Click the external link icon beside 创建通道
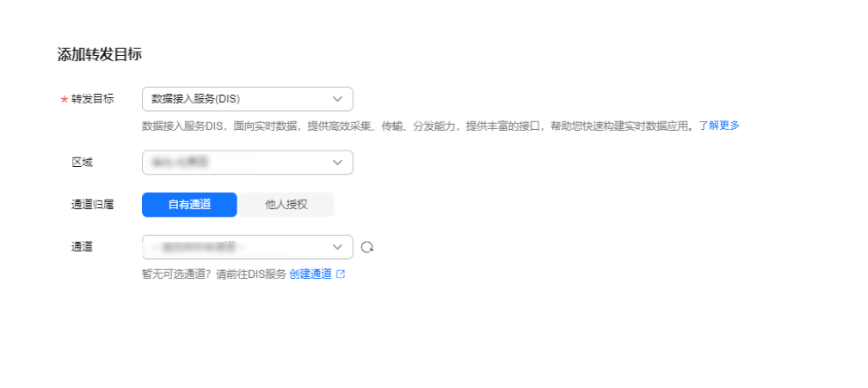 [341, 274]
